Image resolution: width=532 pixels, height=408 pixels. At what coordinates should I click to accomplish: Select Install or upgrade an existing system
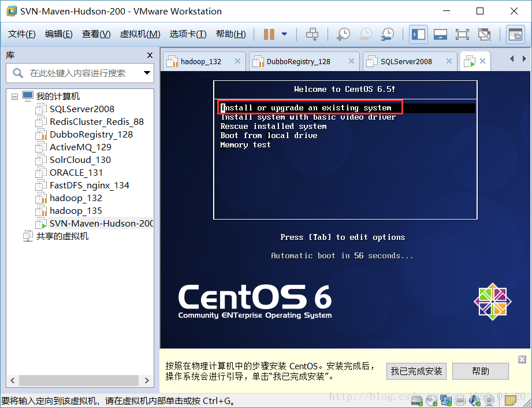point(347,108)
